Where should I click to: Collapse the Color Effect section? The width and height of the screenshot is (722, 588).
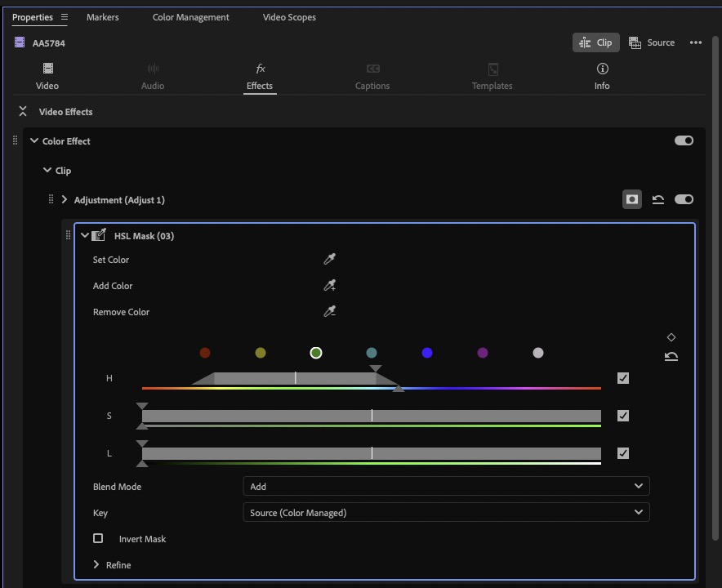click(34, 140)
